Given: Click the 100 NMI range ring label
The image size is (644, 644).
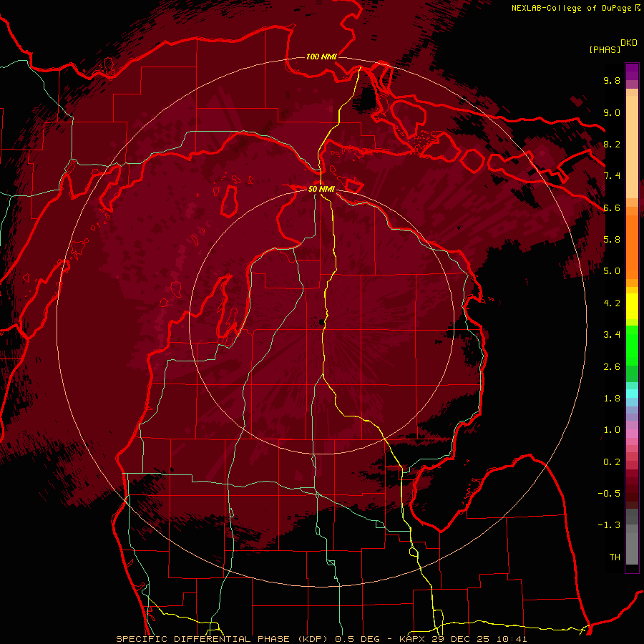Looking at the screenshot, I should coord(321,57).
